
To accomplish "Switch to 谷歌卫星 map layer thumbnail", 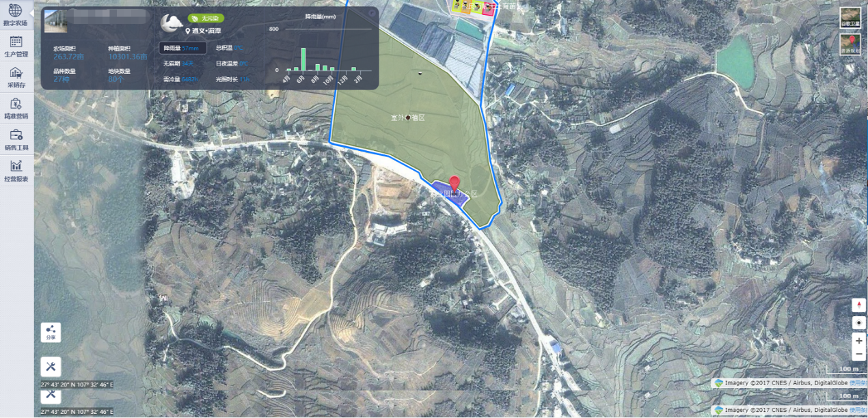I will click(x=850, y=18).
